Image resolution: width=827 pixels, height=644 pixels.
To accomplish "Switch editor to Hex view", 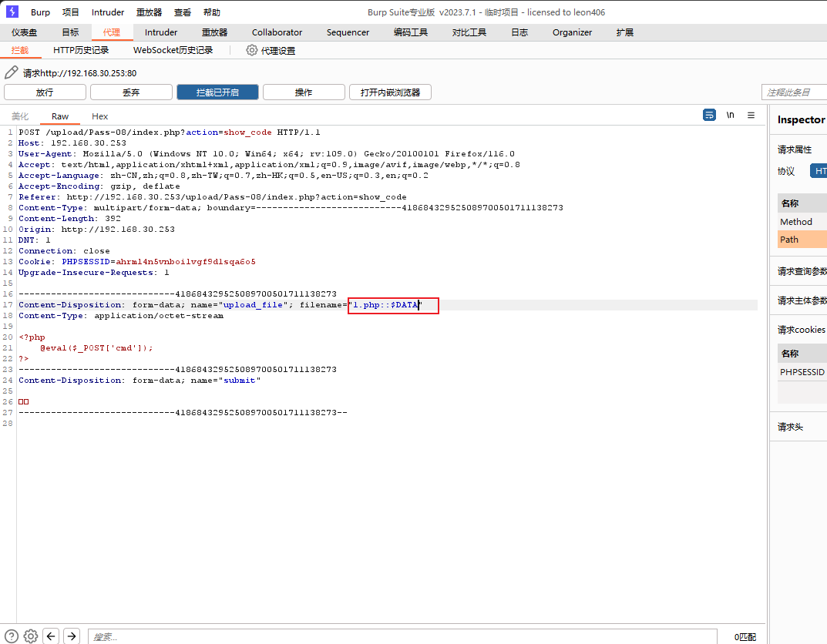I will [x=99, y=116].
